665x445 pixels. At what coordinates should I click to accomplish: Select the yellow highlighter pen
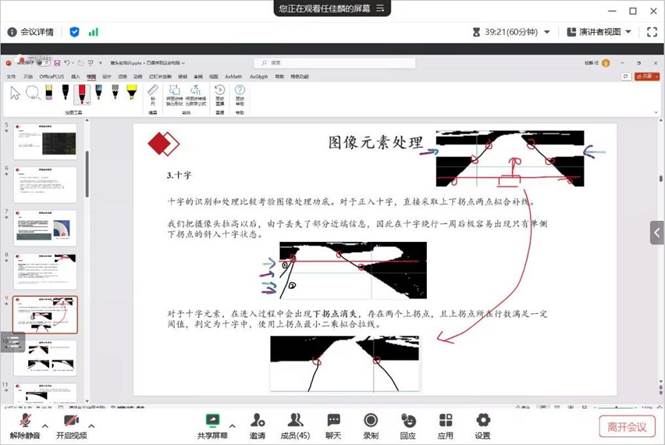click(x=131, y=92)
